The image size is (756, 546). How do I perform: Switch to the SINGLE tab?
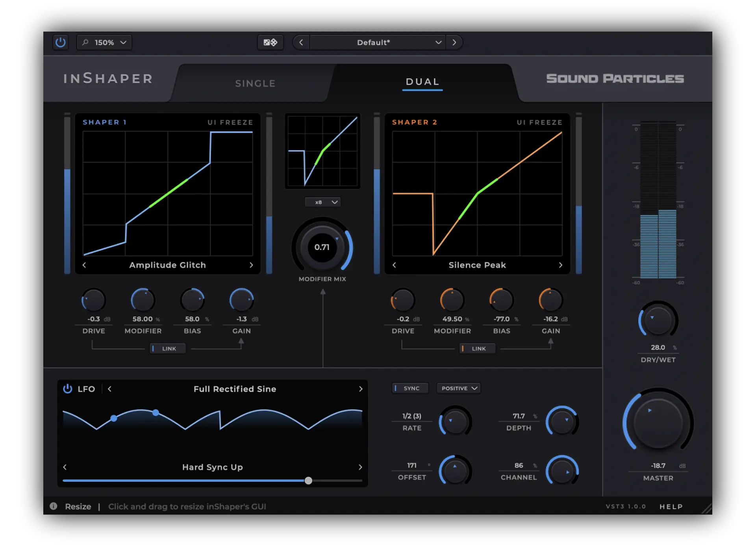pyautogui.click(x=255, y=83)
